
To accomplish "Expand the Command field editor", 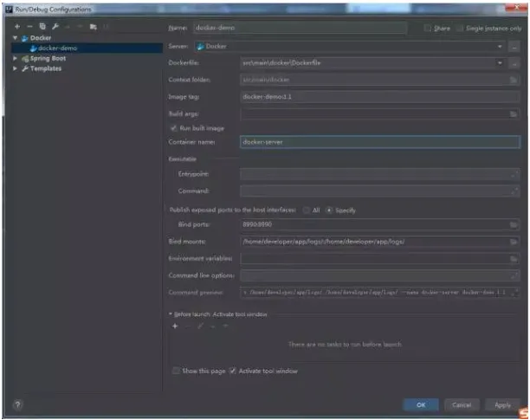I will click(514, 191).
